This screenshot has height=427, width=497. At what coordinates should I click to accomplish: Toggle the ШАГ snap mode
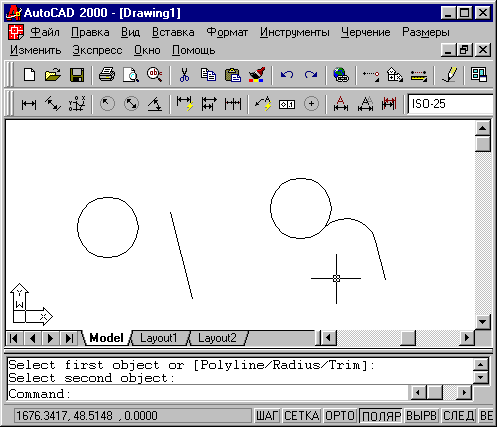(267, 416)
